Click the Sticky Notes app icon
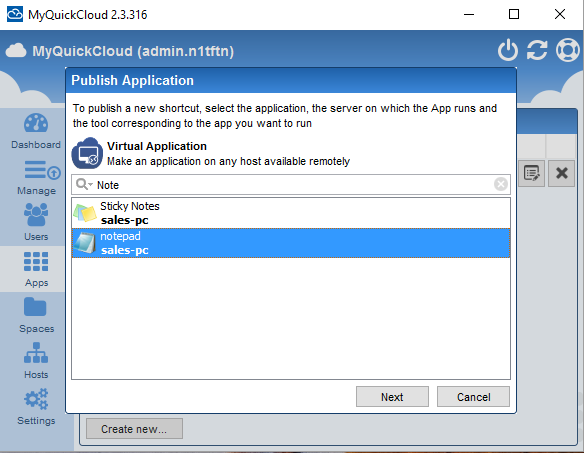The width and height of the screenshot is (584, 453). tap(85, 213)
